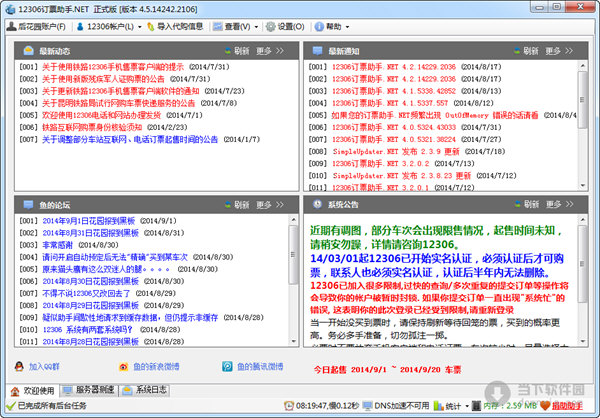This screenshot has height=418, width=600.
Task: Click scroll-up arrow of 鱼的论坛 list
Action: [x=293, y=220]
